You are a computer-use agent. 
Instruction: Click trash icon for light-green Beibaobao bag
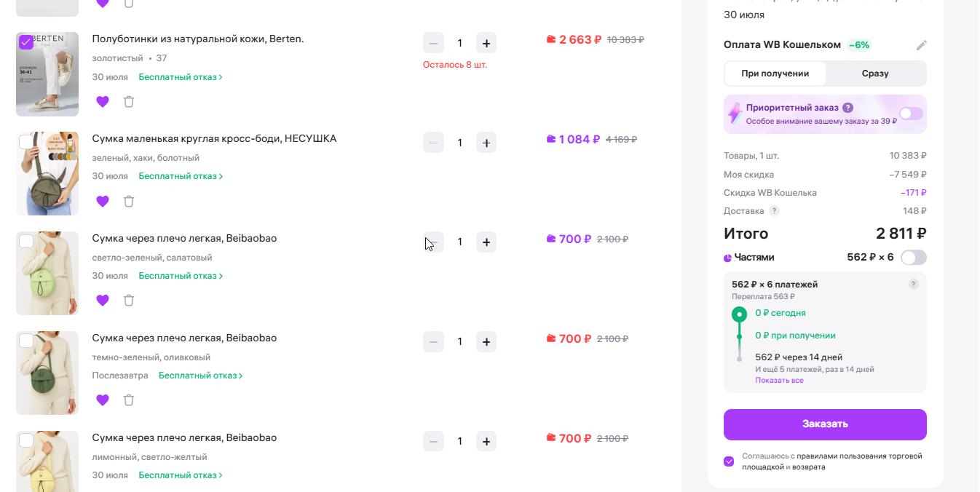pos(129,301)
